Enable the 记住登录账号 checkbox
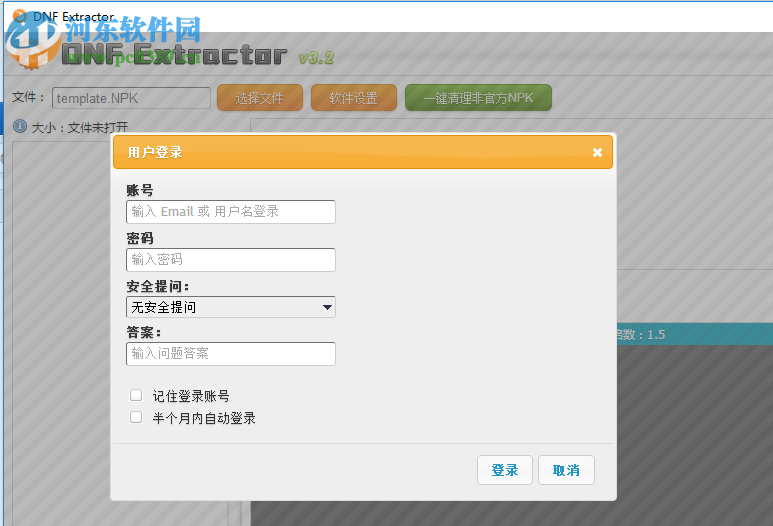Image resolution: width=773 pixels, height=526 pixels. (136, 395)
